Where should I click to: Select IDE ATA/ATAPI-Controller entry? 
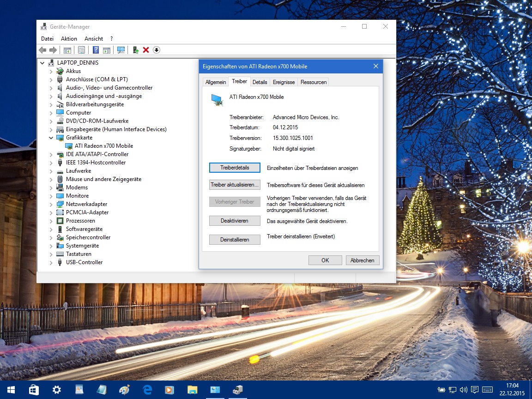point(97,154)
